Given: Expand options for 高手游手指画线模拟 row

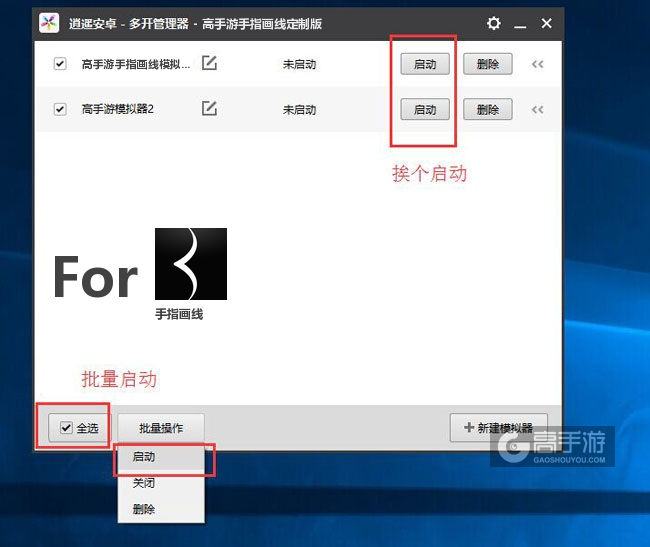Looking at the screenshot, I should [537, 64].
